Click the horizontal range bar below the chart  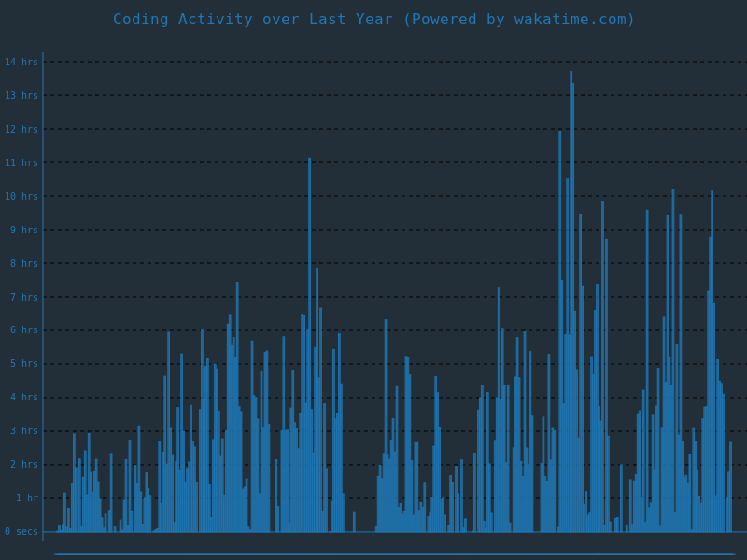pyautogui.click(x=394, y=554)
